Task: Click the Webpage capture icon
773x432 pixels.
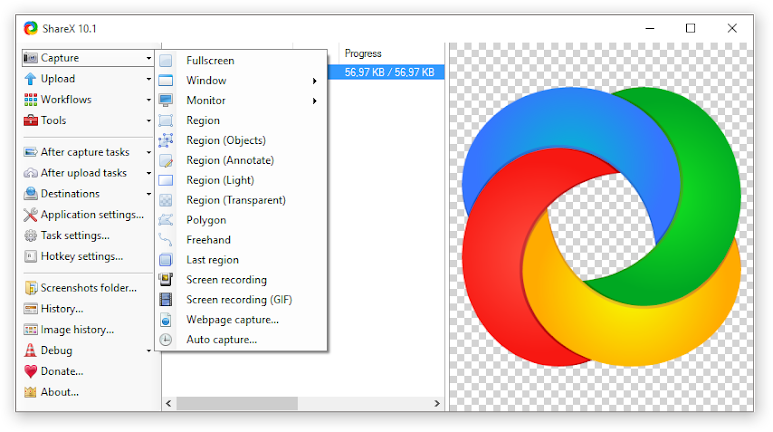Action: [166, 320]
